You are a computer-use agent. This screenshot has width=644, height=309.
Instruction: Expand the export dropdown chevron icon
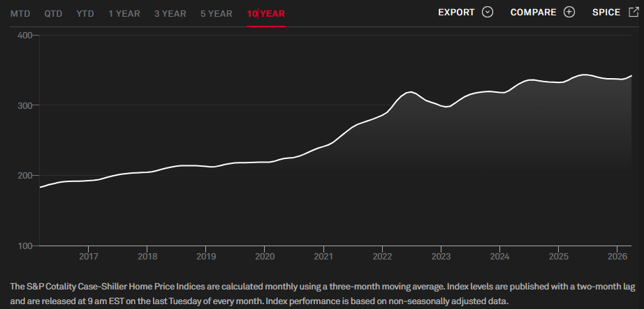pyautogui.click(x=487, y=13)
